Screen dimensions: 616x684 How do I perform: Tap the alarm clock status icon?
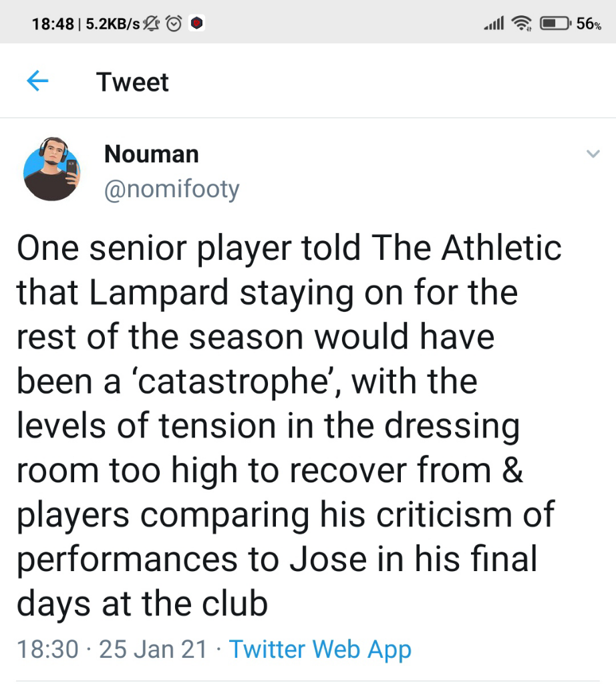tap(174, 24)
